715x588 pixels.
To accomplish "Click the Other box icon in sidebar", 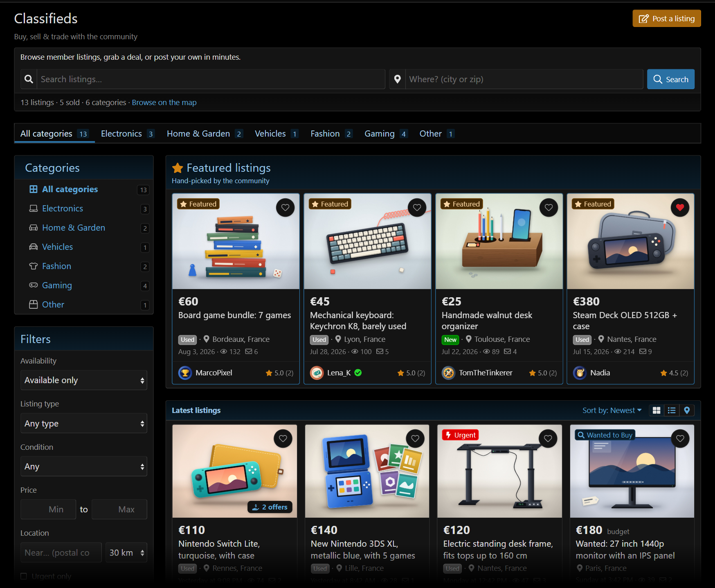I will pyautogui.click(x=34, y=305).
